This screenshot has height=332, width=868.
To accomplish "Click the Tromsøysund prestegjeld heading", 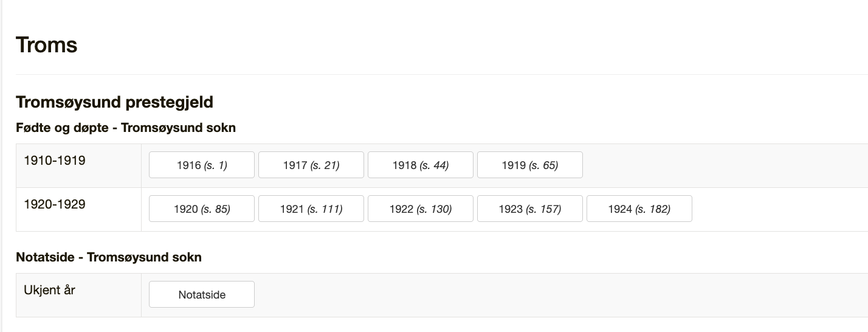I will [x=114, y=102].
